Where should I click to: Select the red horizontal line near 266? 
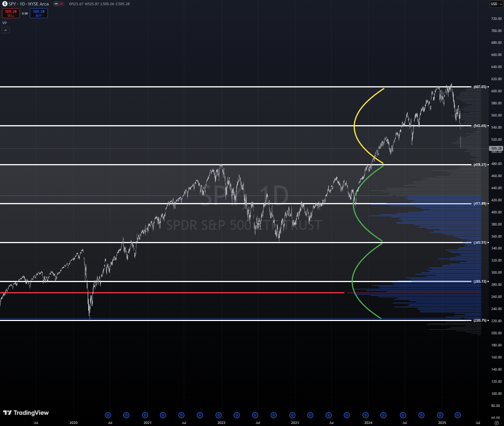click(x=172, y=293)
